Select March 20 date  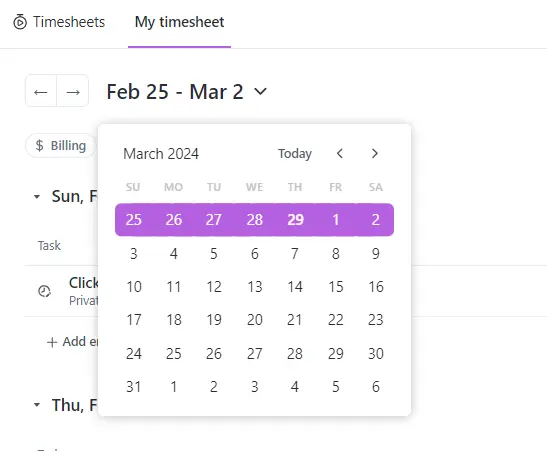255,320
